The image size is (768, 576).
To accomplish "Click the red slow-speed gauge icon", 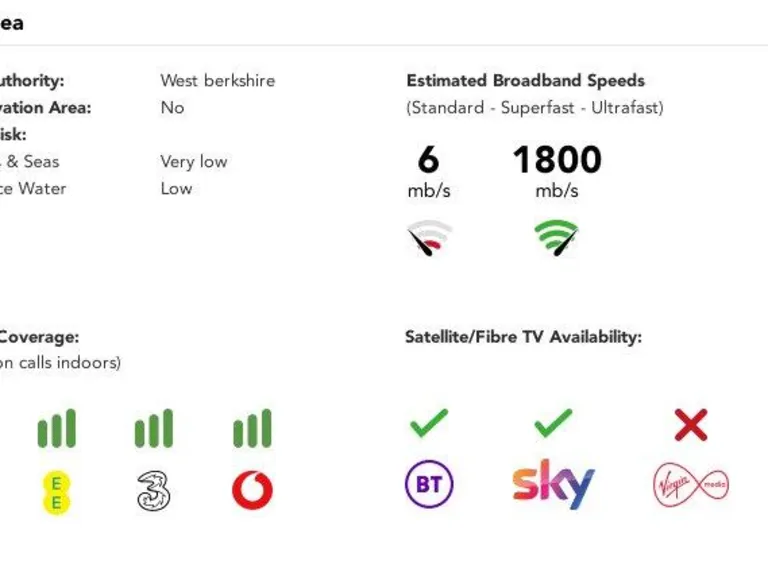I will pos(429,238).
